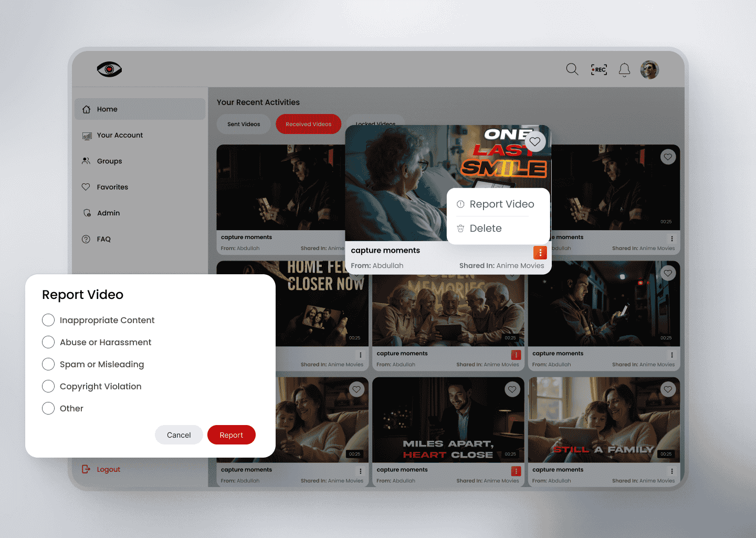
Task: Click the user profile avatar
Action: point(649,69)
